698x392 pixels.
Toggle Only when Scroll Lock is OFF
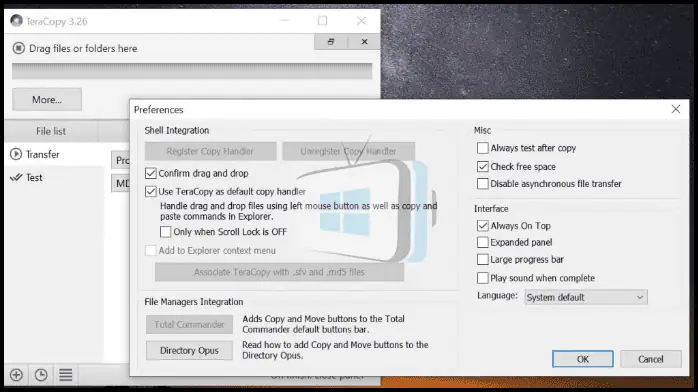click(x=165, y=232)
